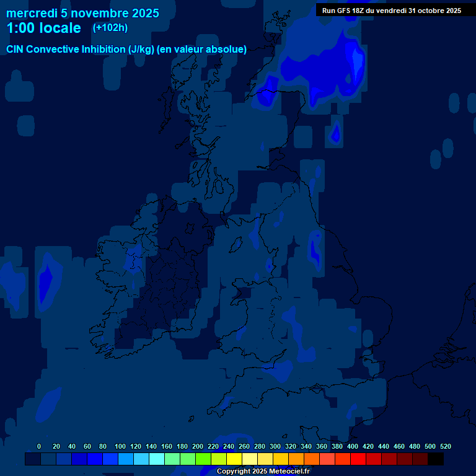Click the (+102h) forecast offset label

point(110,28)
